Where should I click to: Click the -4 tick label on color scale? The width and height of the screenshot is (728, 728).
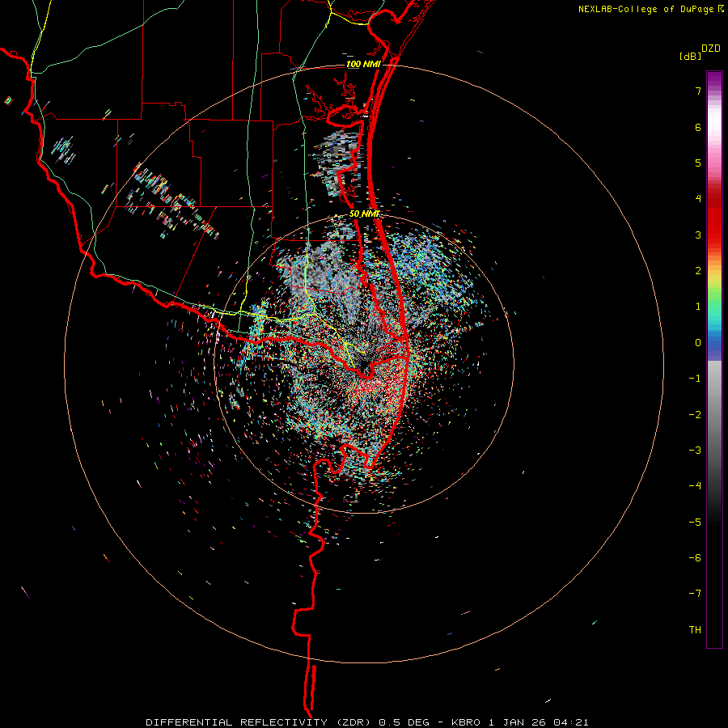click(695, 486)
